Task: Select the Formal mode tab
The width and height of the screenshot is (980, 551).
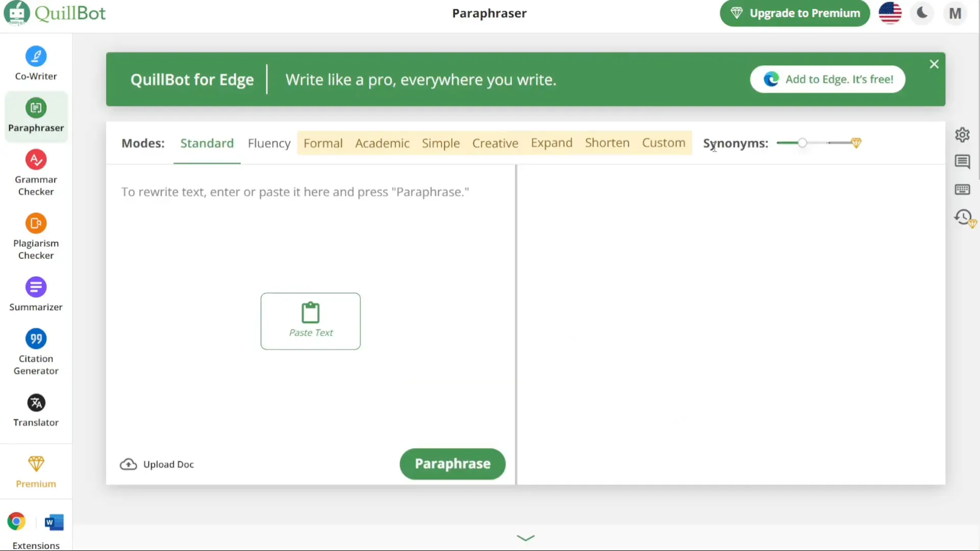Action: (x=323, y=143)
